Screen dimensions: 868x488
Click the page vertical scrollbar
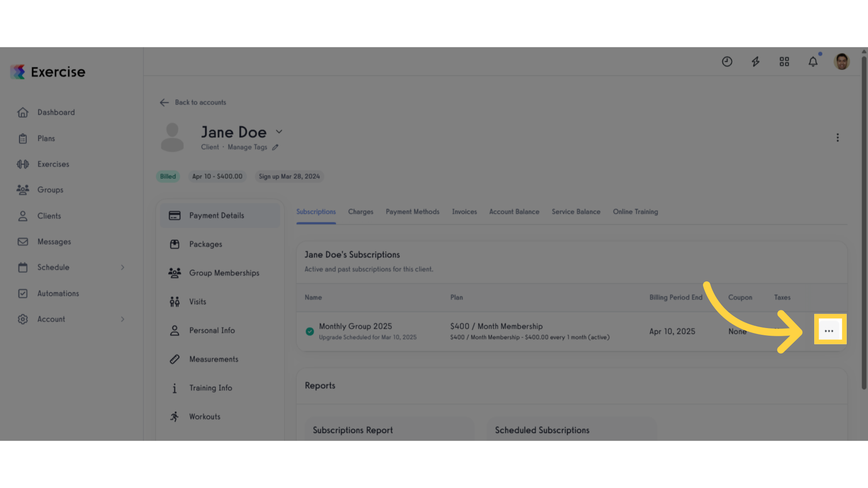click(x=864, y=221)
